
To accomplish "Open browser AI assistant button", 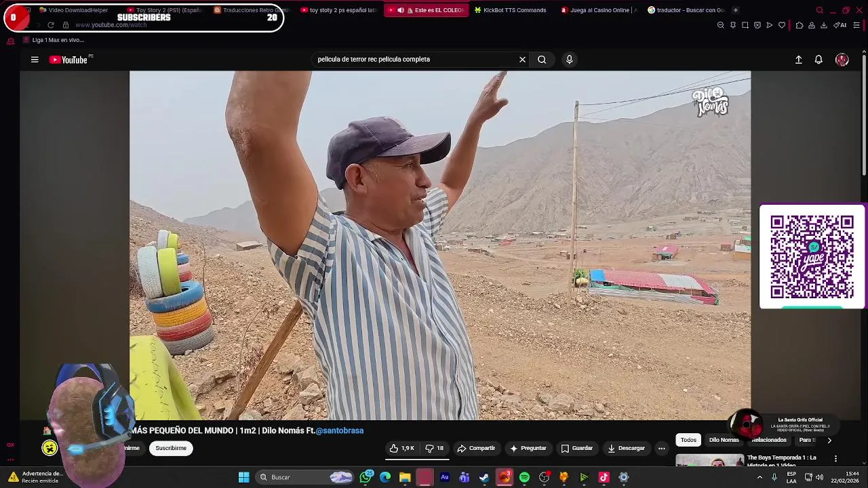I will (x=840, y=25).
